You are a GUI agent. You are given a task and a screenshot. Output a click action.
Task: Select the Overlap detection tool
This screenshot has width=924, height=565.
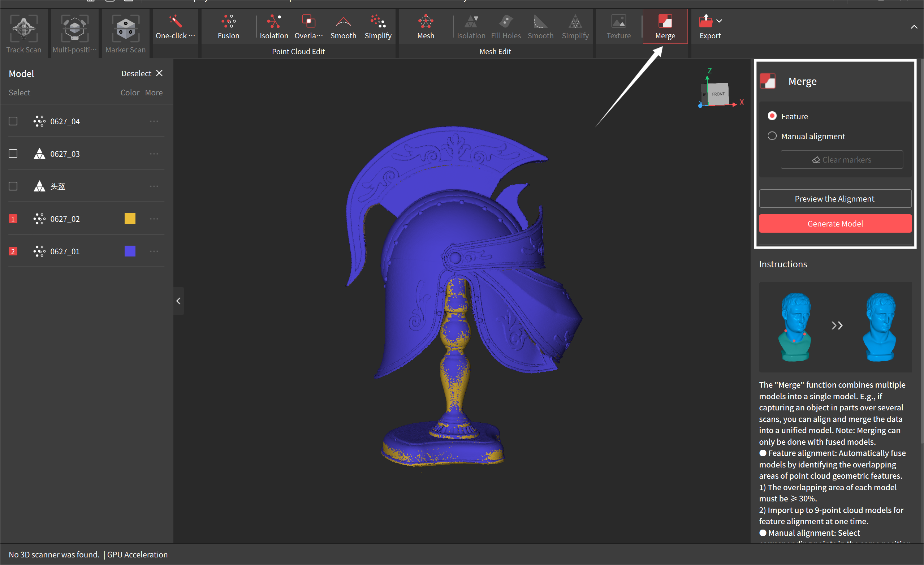click(x=308, y=27)
